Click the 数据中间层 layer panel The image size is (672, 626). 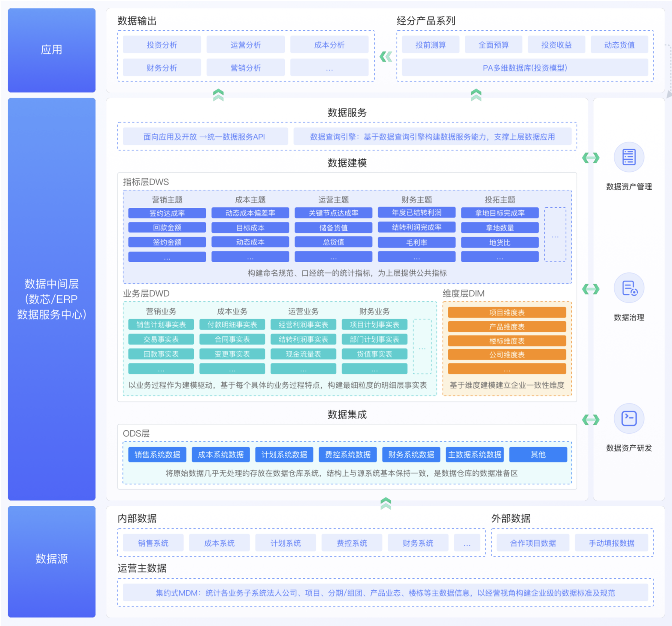pos(52,299)
